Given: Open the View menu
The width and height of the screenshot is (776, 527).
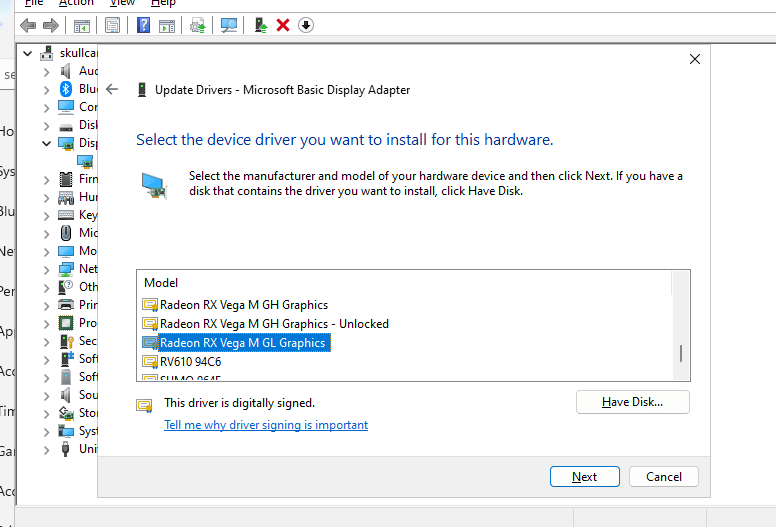Looking at the screenshot, I should [x=122, y=3].
